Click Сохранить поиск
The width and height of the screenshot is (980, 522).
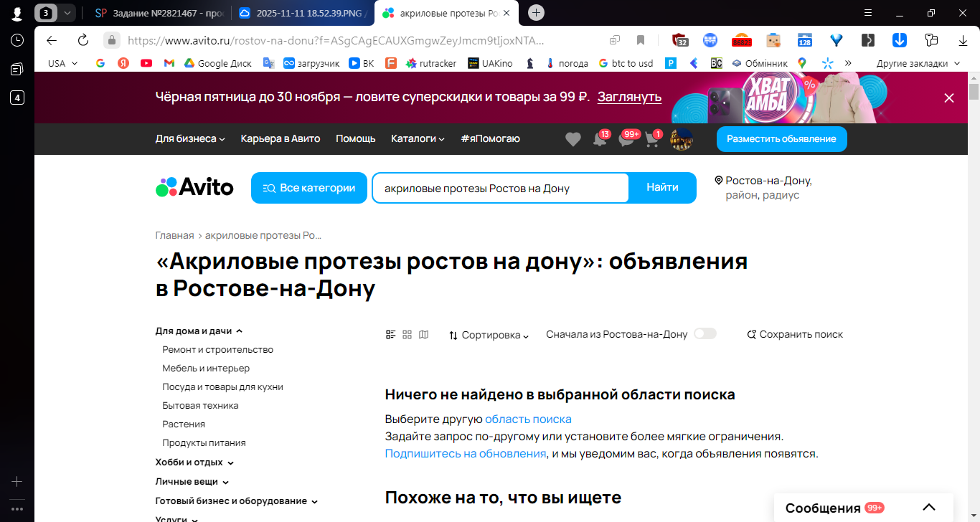coord(795,334)
